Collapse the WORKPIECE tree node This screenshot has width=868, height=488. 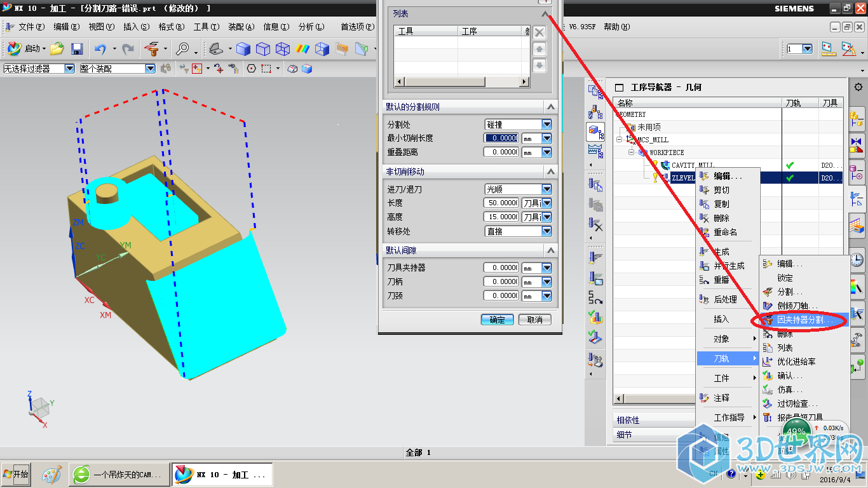tap(632, 152)
